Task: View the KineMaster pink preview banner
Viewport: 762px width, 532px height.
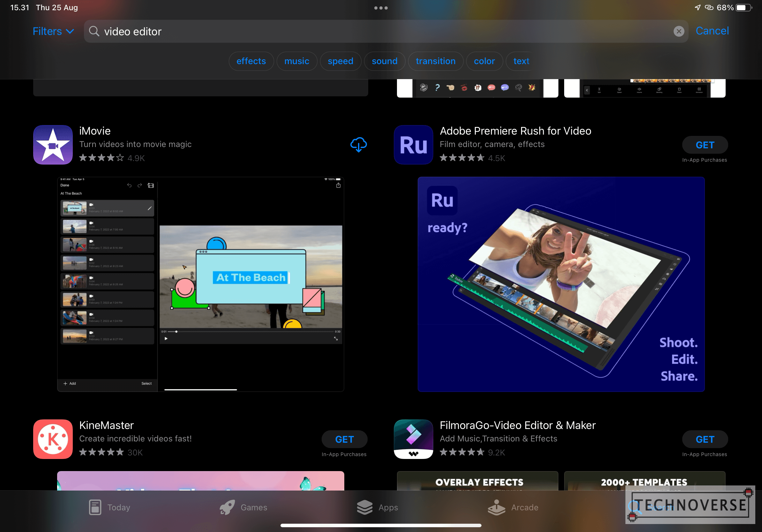Action: pyautogui.click(x=200, y=481)
